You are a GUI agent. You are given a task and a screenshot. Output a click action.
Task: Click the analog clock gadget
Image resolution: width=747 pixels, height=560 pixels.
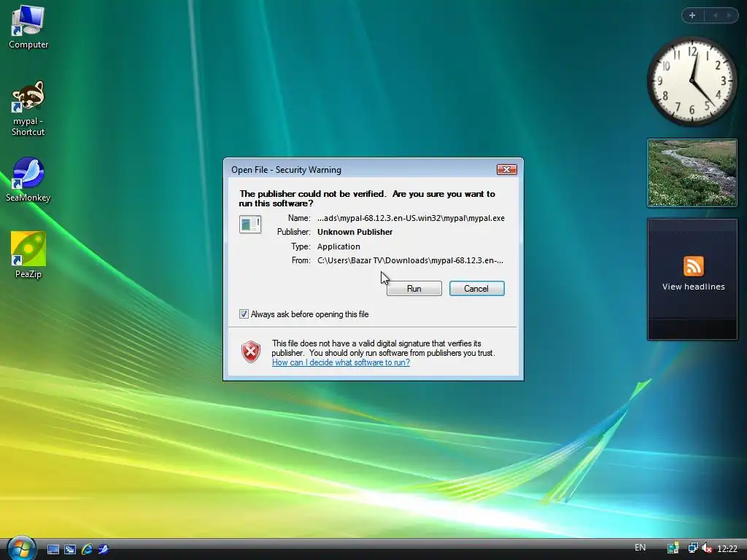click(692, 82)
